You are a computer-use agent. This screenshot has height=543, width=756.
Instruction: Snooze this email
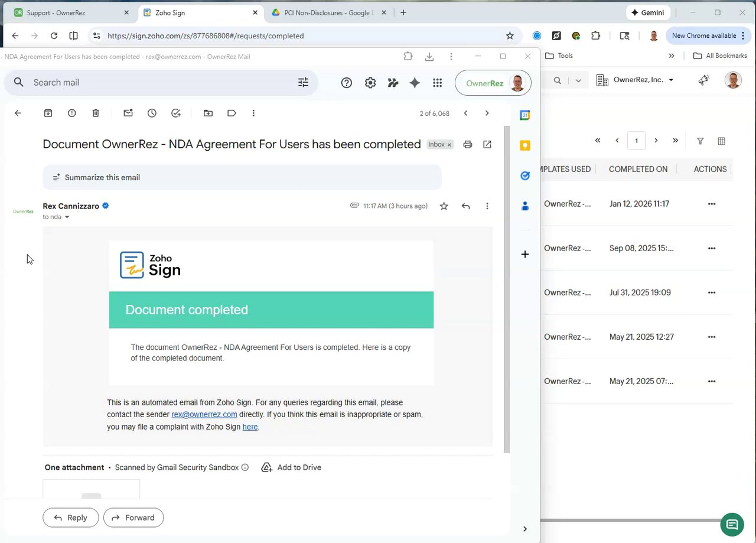(152, 113)
